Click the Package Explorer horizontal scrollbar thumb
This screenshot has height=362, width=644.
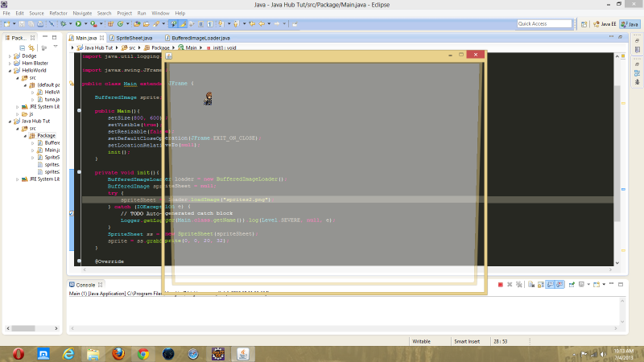coord(23,328)
